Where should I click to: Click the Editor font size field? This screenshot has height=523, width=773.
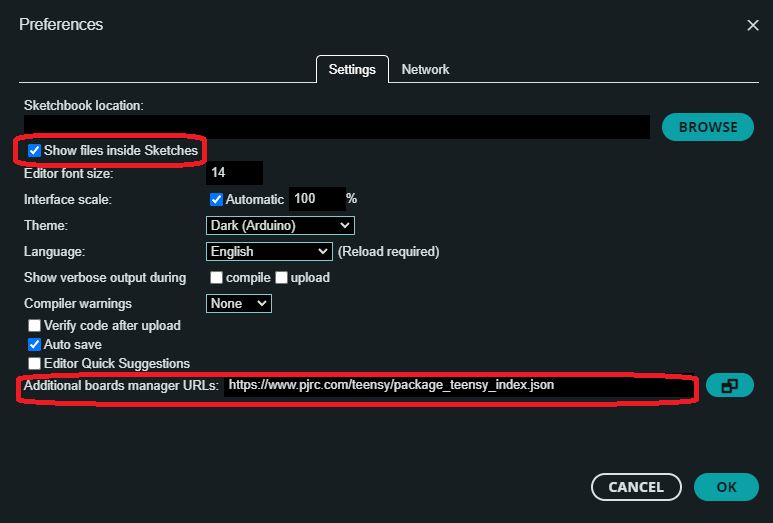pos(234,173)
